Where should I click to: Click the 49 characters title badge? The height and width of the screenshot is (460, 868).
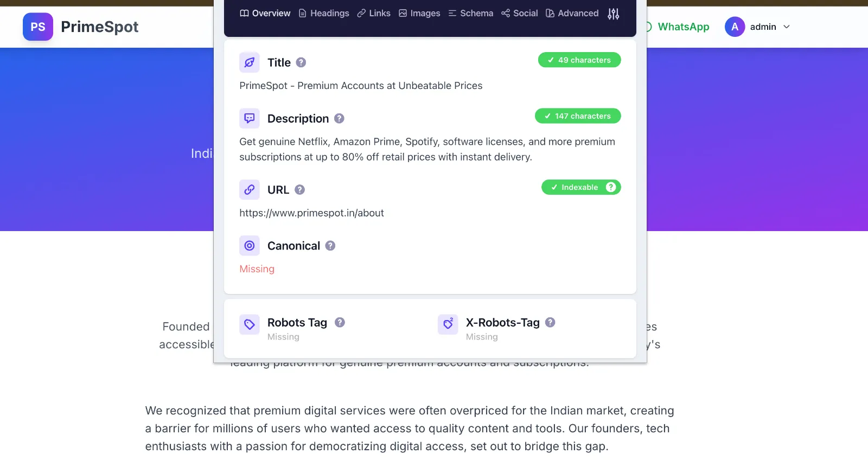(x=579, y=60)
